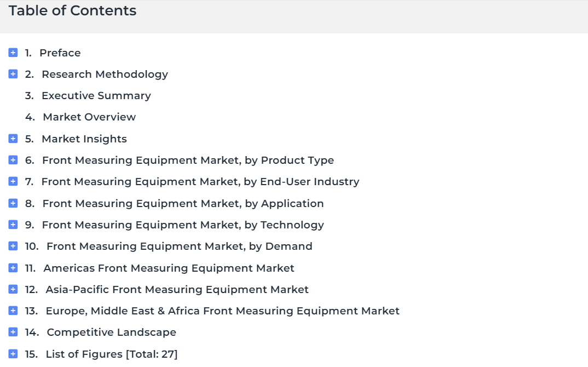Click the Table of Contents heading
The image size is (588, 367).
pos(72,10)
